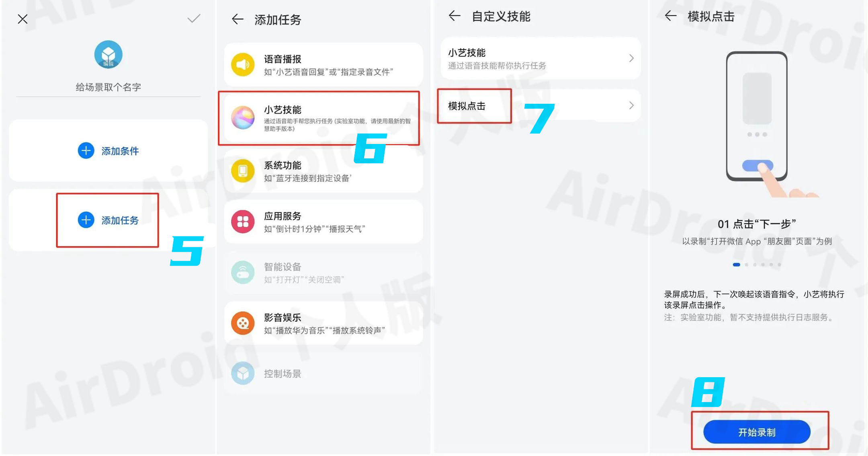868x456 pixels.
Task: Expand the 模拟点击 row chevron
Action: pyautogui.click(x=631, y=105)
